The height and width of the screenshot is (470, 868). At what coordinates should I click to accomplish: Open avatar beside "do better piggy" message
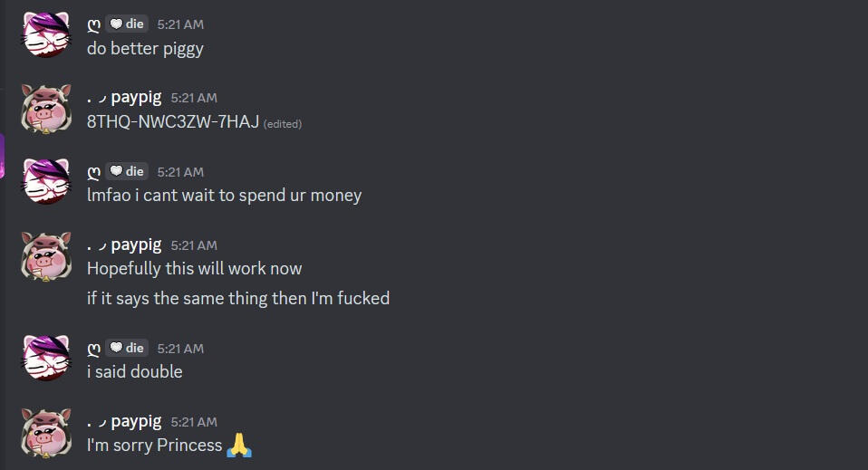coord(46,34)
